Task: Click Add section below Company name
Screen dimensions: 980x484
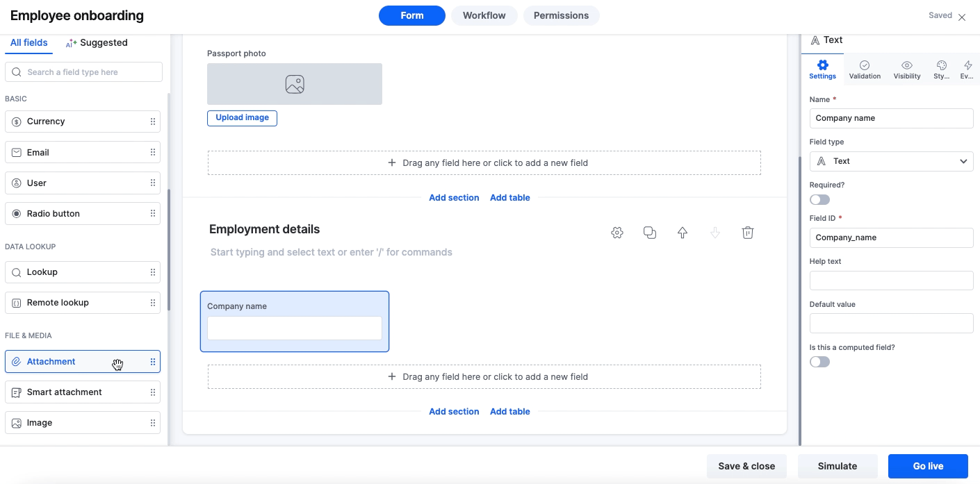Action: [454, 412]
